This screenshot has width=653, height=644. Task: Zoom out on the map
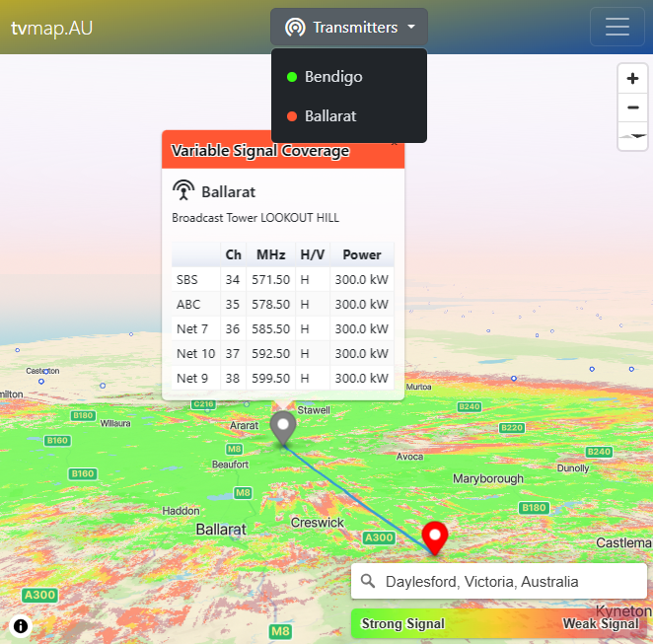[632, 107]
